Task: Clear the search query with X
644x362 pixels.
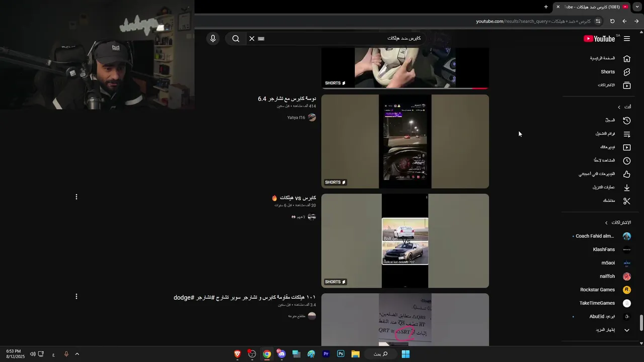Action: click(x=252, y=39)
